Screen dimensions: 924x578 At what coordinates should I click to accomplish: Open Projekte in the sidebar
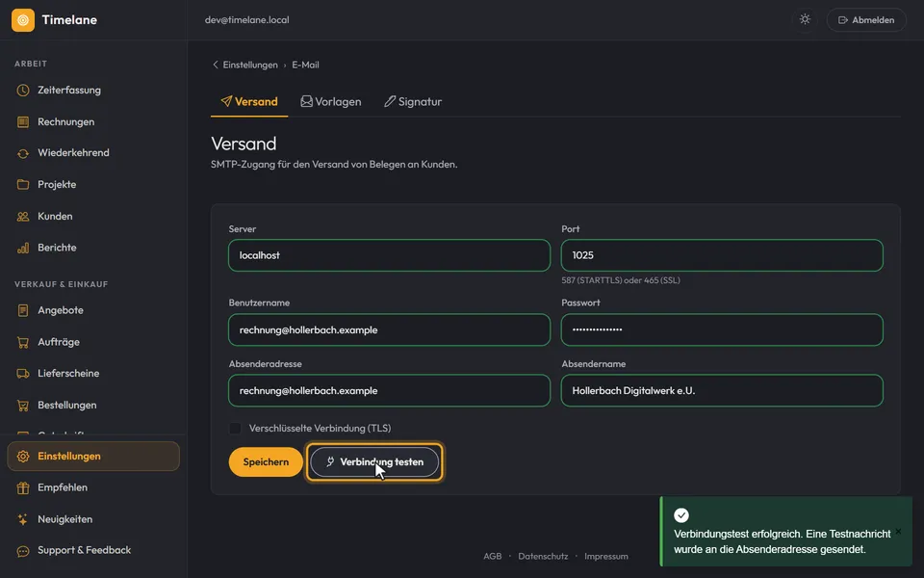(x=93, y=185)
